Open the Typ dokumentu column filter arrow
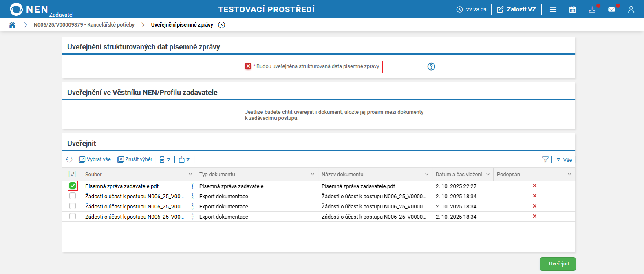This screenshot has width=644, height=274. pos(313,174)
